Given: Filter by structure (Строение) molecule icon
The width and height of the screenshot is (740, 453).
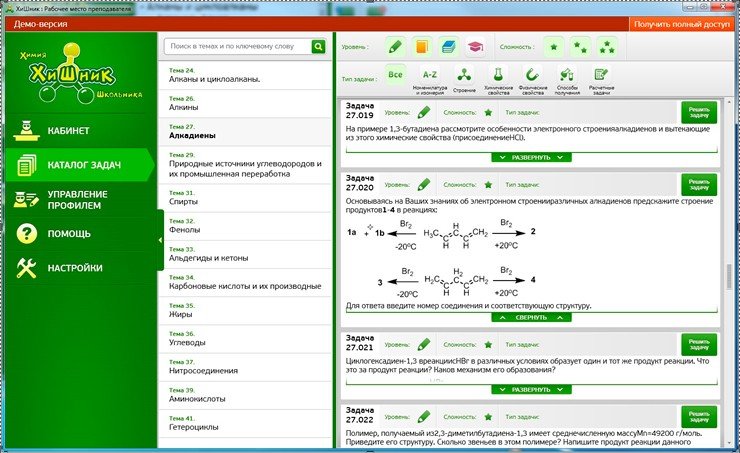Looking at the screenshot, I should 464,78.
